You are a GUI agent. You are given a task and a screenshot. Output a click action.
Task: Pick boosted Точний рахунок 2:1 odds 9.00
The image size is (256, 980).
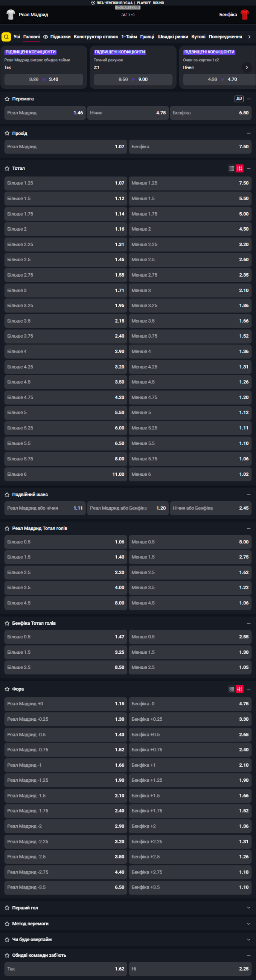pyautogui.click(x=133, y=79)
